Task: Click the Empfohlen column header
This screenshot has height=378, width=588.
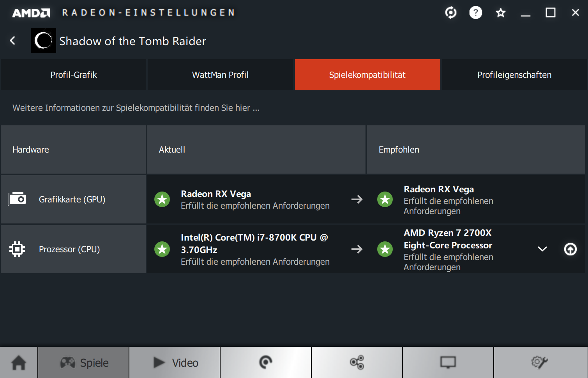Action: [476, 149]
